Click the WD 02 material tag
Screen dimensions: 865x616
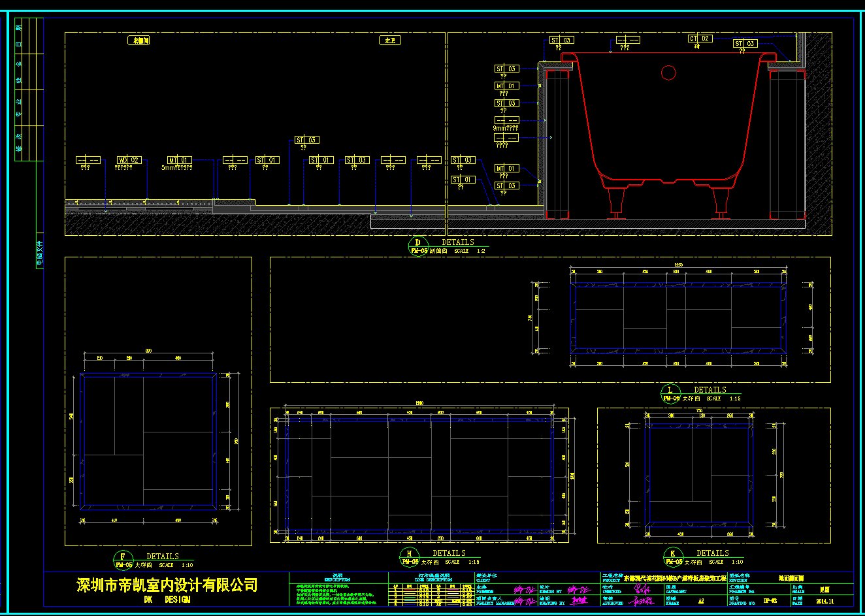(x=129, y=160)
